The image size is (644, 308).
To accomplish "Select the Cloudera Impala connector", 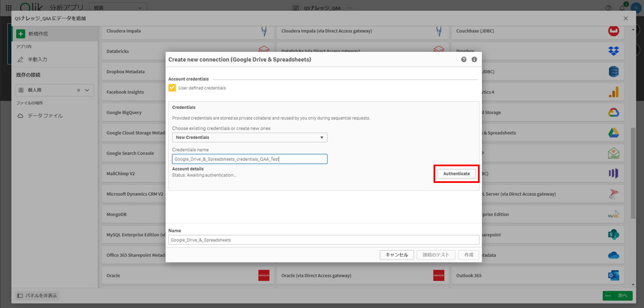I will click(x=188, y=31).
